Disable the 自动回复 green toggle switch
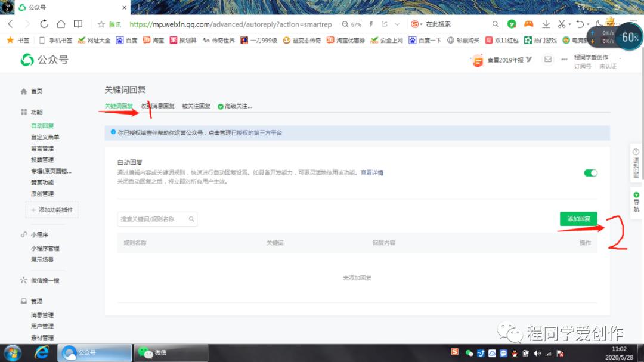This screenshot has width=644, height=362. coord(590,172)
